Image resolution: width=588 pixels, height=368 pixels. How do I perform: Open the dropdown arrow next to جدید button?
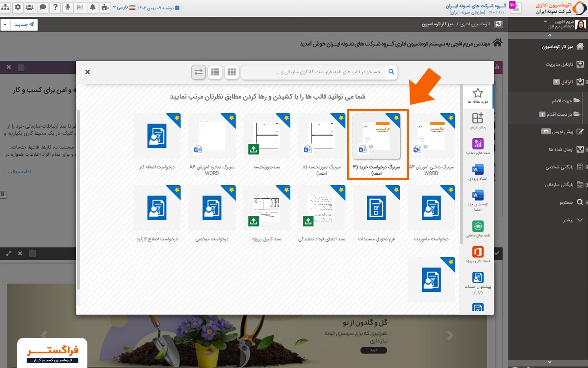5,25
